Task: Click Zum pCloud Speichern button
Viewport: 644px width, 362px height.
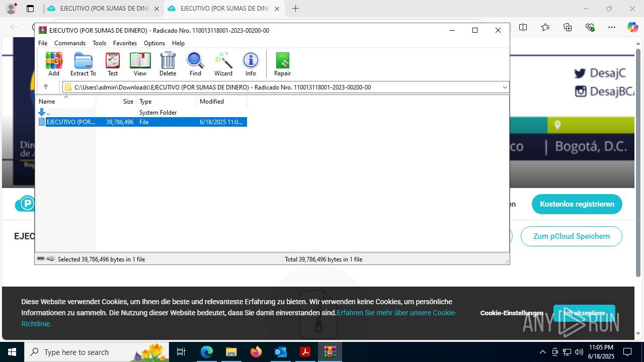Action: (571, 236)
